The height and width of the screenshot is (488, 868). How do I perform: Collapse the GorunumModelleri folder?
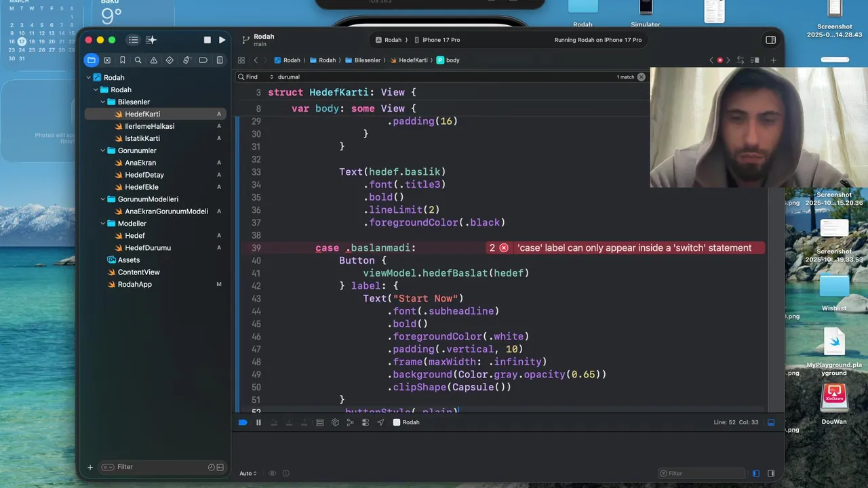click(x=103, y=199)
